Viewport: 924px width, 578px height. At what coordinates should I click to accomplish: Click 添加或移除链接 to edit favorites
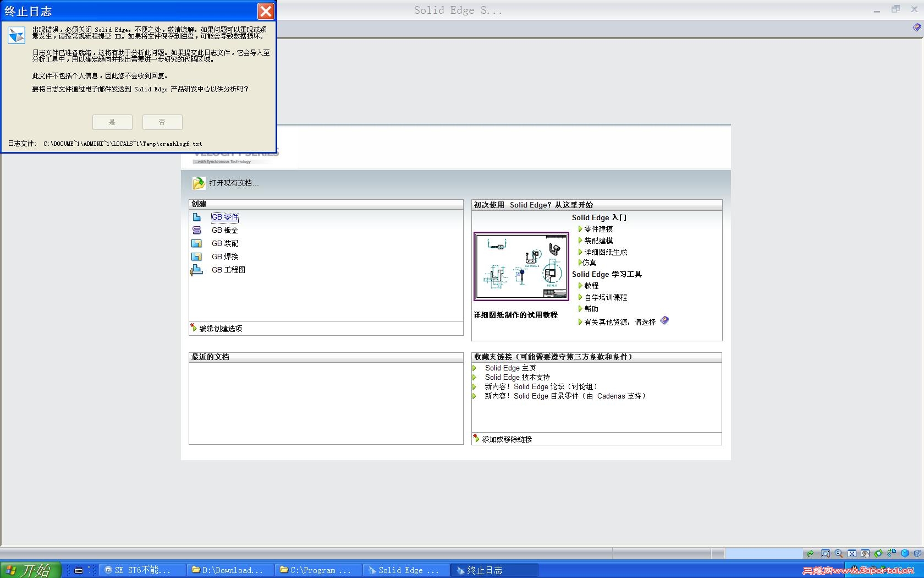coord(507,439)
